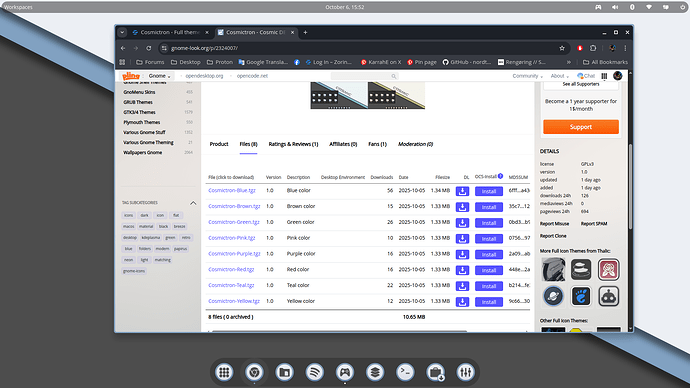Click download icon for Cosmictron-Brown.tgz
690x388 pixels.
[x=462, y=207]
